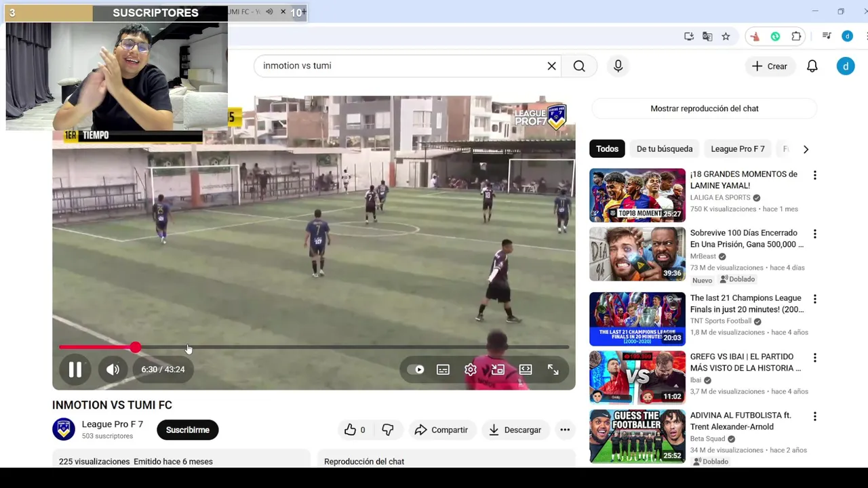Screen dimensions: 868x488
Task: Pause the video playback
Action: tap(75, 369)
